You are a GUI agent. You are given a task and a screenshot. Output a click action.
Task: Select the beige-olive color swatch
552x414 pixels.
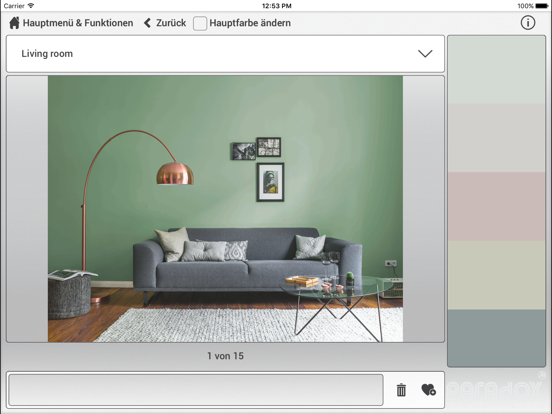[x=496, y=275]
